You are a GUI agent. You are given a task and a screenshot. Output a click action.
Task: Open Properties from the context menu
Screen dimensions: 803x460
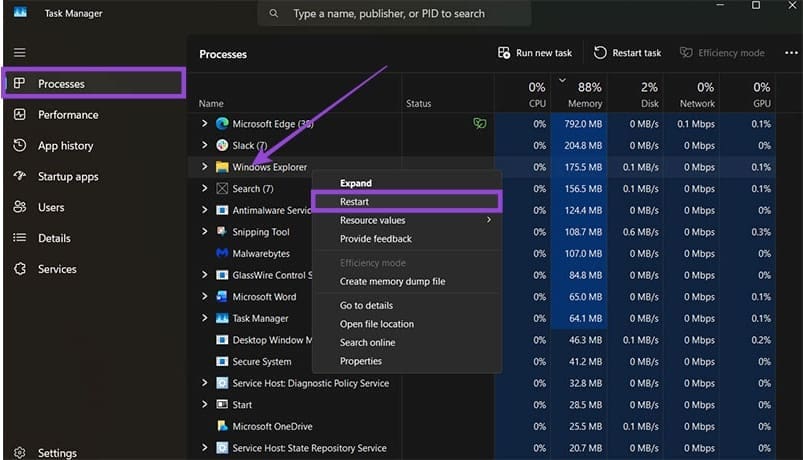407,361
